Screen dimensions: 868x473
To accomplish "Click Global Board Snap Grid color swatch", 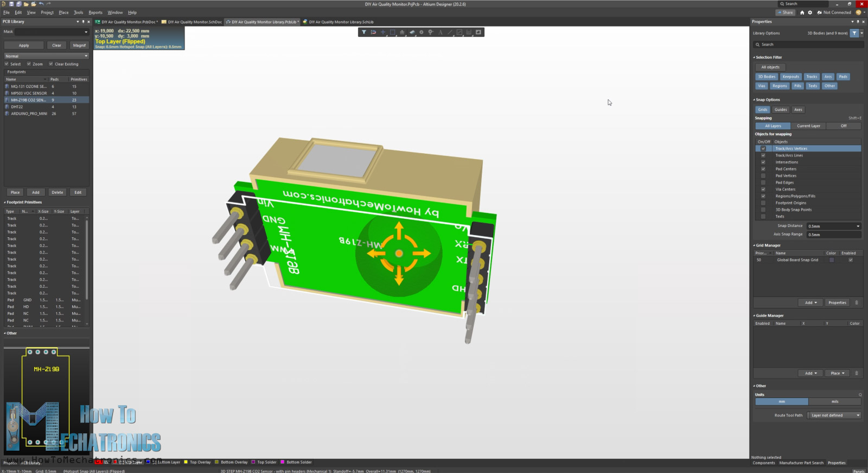I will [x=831, y=260].
